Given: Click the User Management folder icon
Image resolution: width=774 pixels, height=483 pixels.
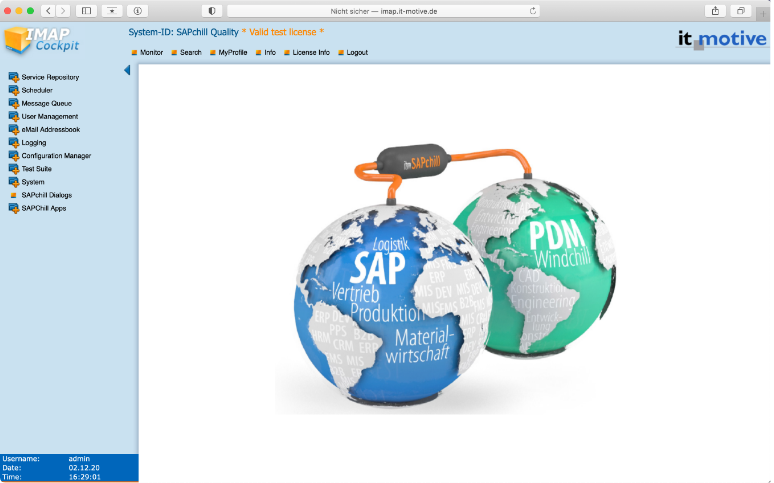Looking at the screenshot, I should pyautogui.click(x=14, y=117).
